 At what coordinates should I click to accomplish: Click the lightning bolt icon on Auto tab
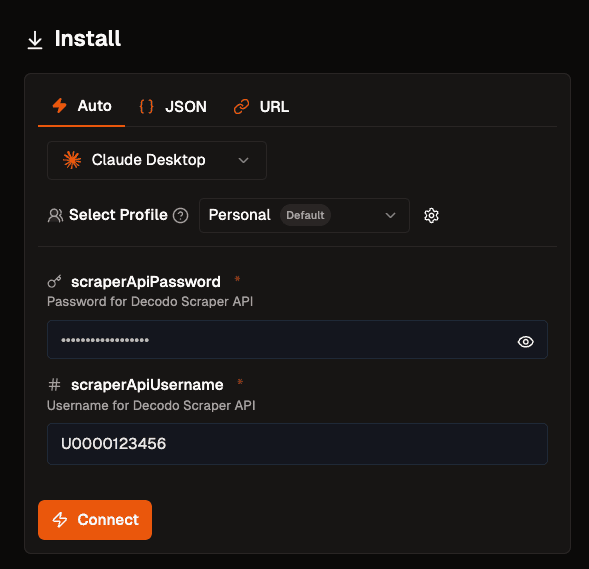(x=59, y=106)
